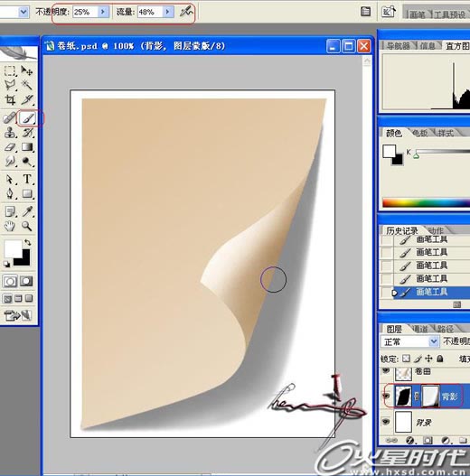The height and width of the screenshot is (476, 470).
Task: Open the 不透明度 opacity slider arrow
Action: click(103, 12)
